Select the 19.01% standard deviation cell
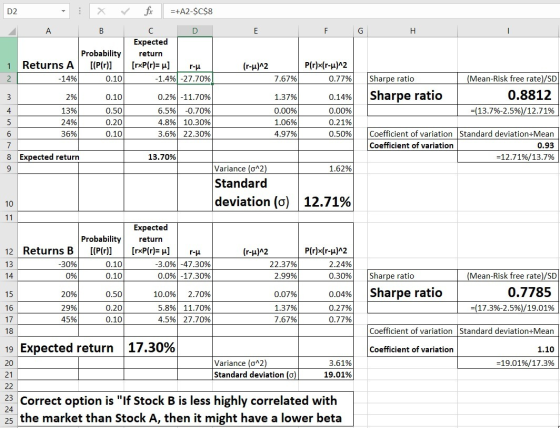The image size is (560, 428). 326,374
